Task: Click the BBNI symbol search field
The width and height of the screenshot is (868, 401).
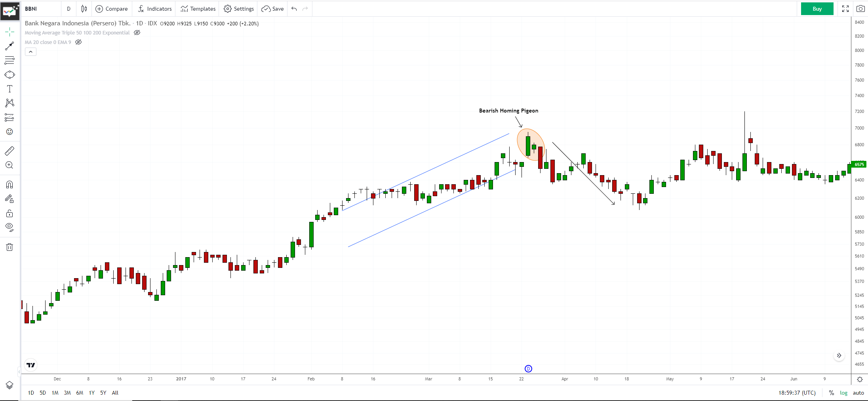Action: tap(42, 9)
